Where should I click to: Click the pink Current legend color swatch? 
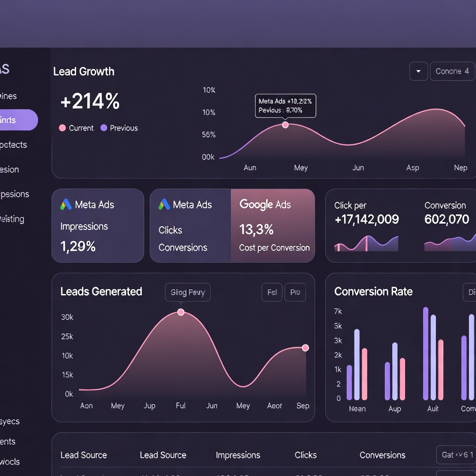point(62,128)
